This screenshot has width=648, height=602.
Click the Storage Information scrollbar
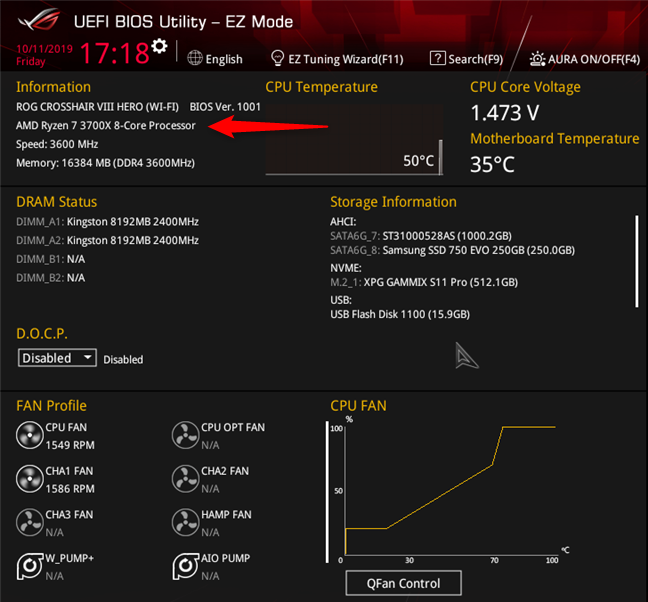pos(636,261)
